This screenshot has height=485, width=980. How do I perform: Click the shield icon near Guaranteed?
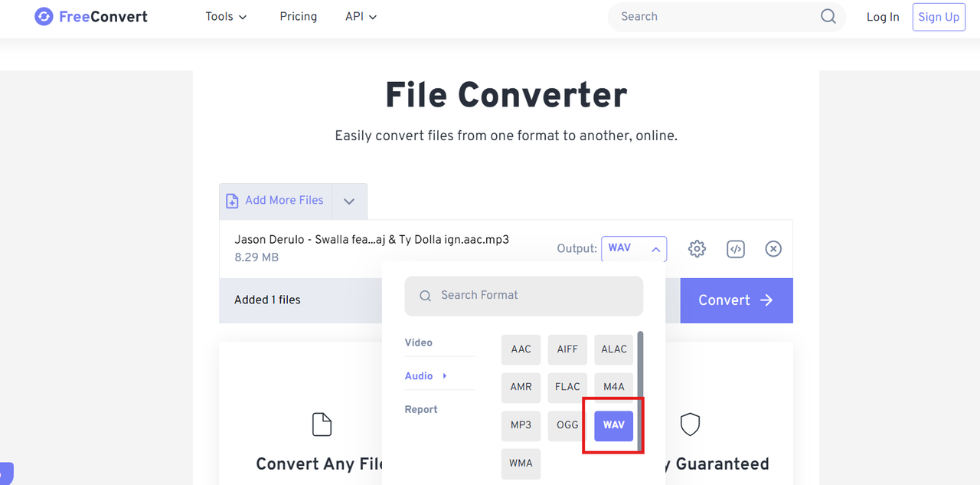click(x=691, y=424)
